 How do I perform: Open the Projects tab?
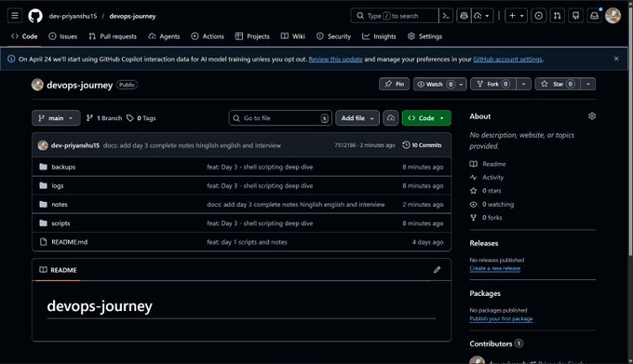pyautogui.click(x=252, y=36)
